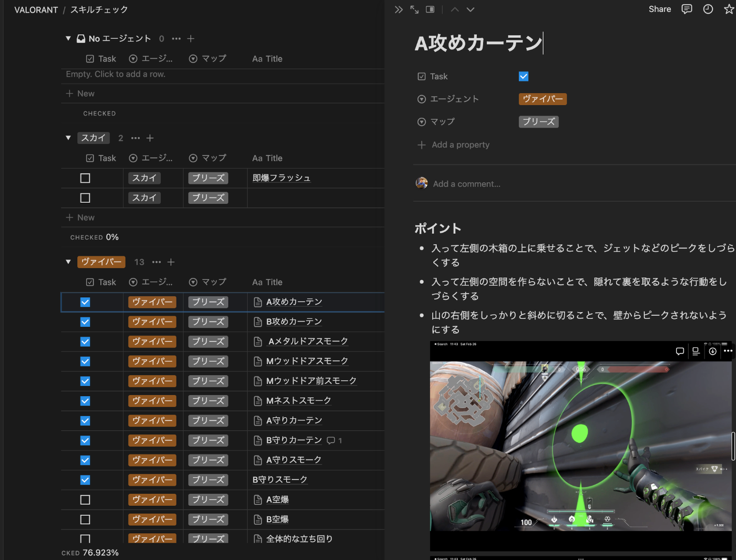The height and width of the screenshot is (560, 736).
Task: Check the untitled スカイ row checkbox
Action: 85,198
